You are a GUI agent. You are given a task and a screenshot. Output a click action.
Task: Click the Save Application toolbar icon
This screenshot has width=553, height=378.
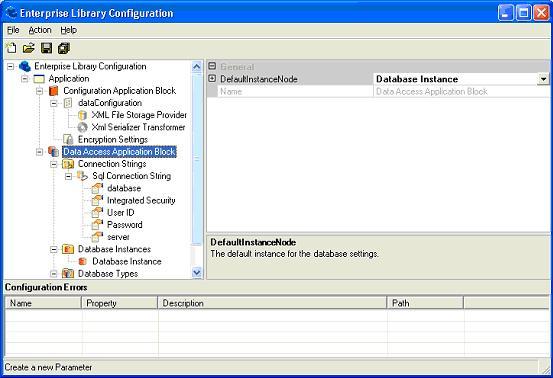click(x=46, y=48)
